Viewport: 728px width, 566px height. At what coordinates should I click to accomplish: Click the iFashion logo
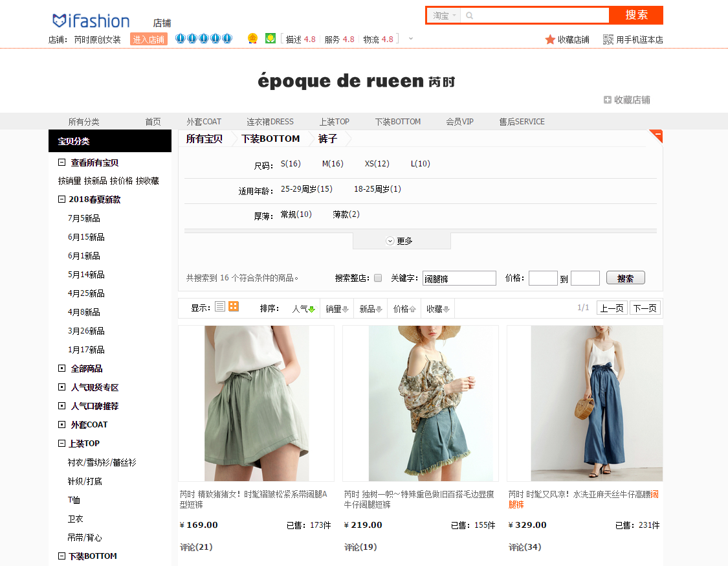tap(91, 21)
